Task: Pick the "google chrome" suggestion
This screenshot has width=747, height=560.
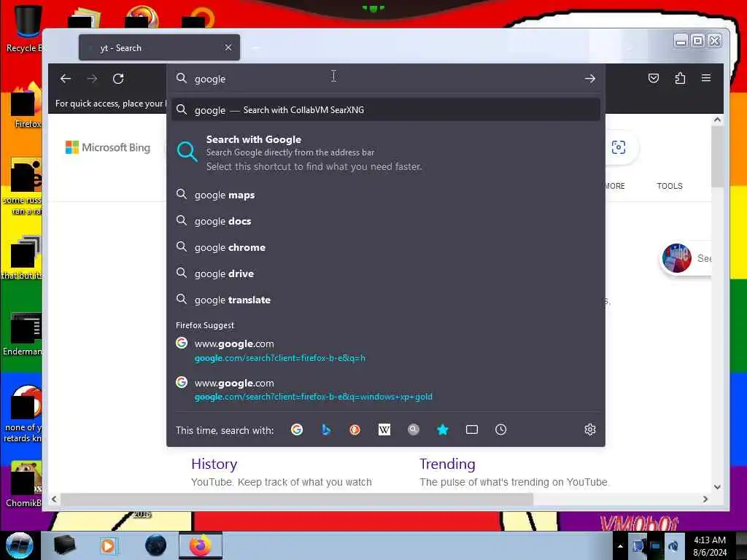Action: point(386,247)
